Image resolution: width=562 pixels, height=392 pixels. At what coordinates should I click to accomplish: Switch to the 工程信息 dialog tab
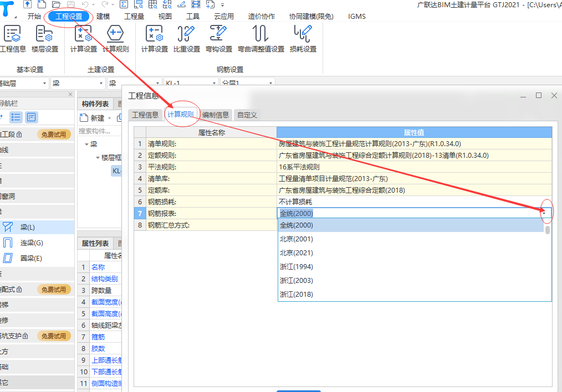(145, 115)
